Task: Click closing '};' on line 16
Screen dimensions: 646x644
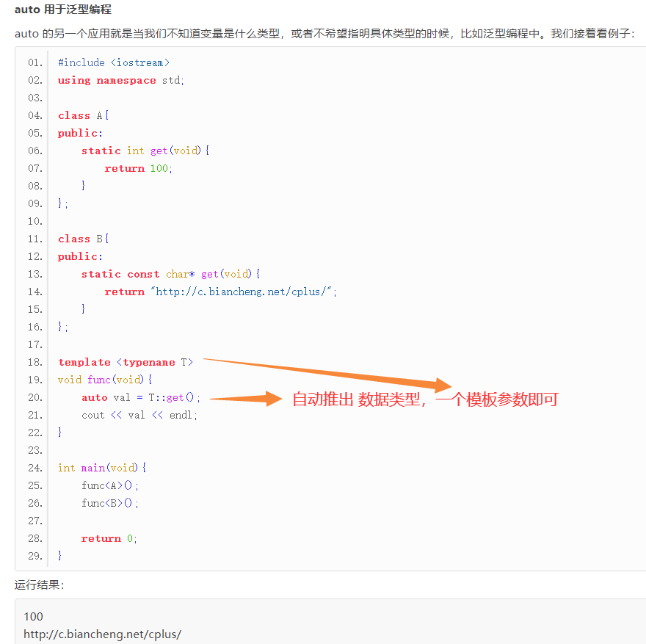Action: tap(62, 328)
